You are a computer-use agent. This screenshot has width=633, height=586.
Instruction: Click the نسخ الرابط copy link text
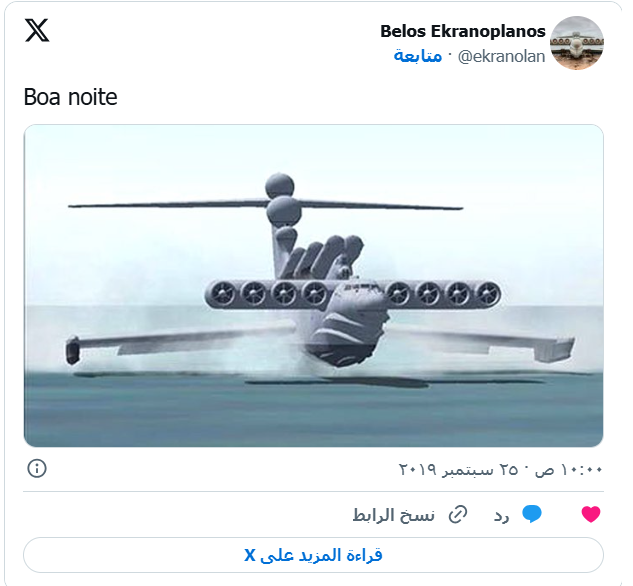(x=394, y=515)
